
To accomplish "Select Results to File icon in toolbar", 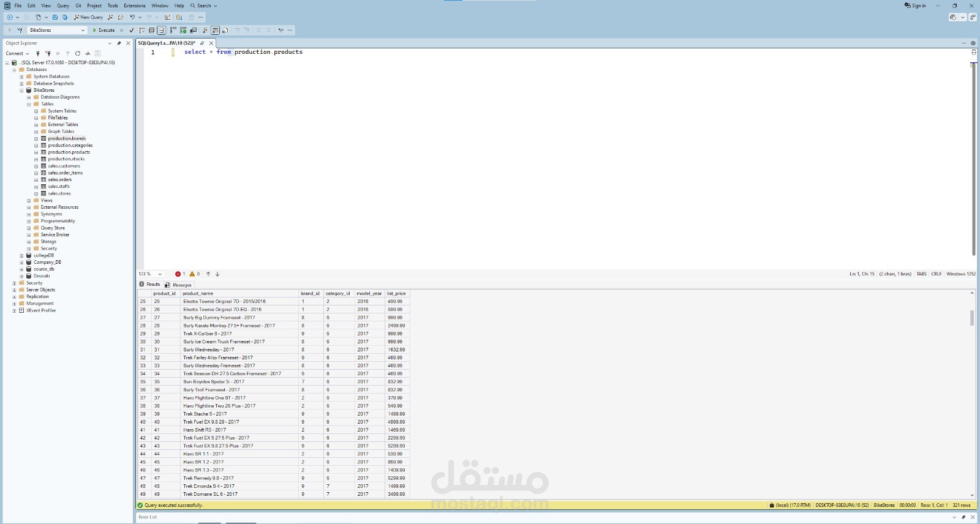I will pos(225,30).
